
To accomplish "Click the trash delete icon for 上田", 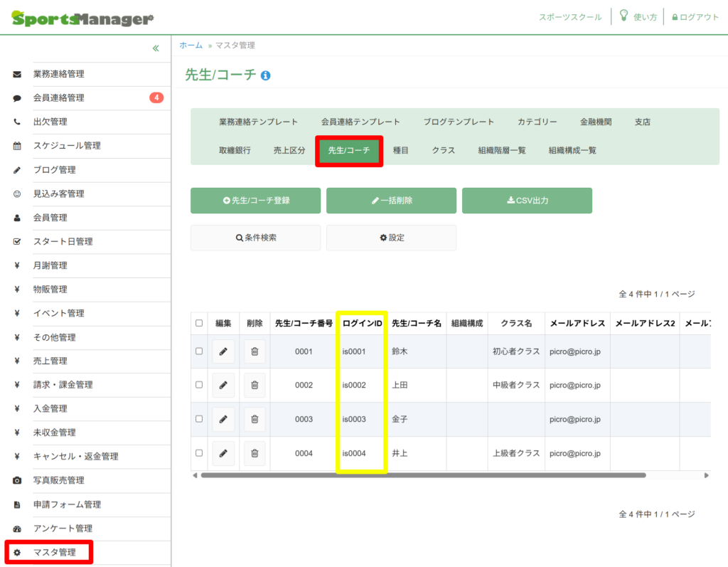I will click(x=255, y=385).
